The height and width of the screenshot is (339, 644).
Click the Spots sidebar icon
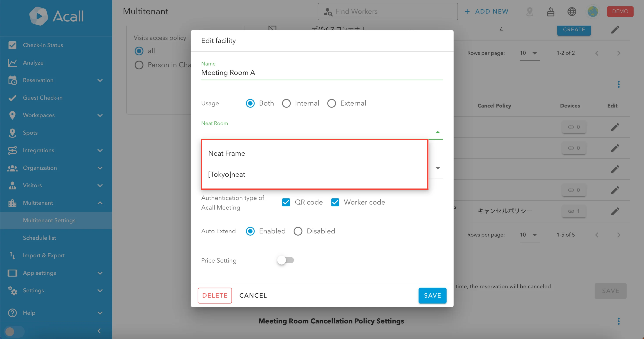pyautogui.click(x=12, y=133)
